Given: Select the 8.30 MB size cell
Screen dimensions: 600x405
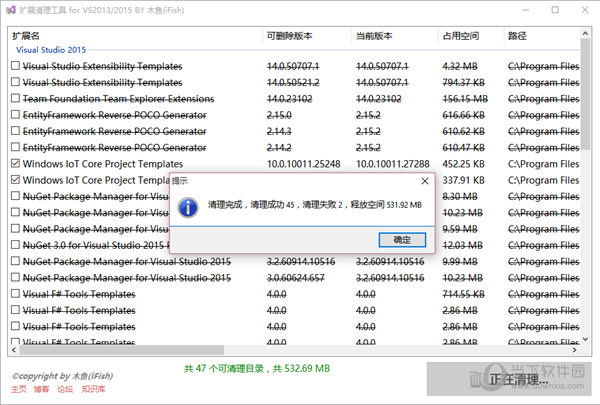Looking at the screenshot, I should click(460, 196).
